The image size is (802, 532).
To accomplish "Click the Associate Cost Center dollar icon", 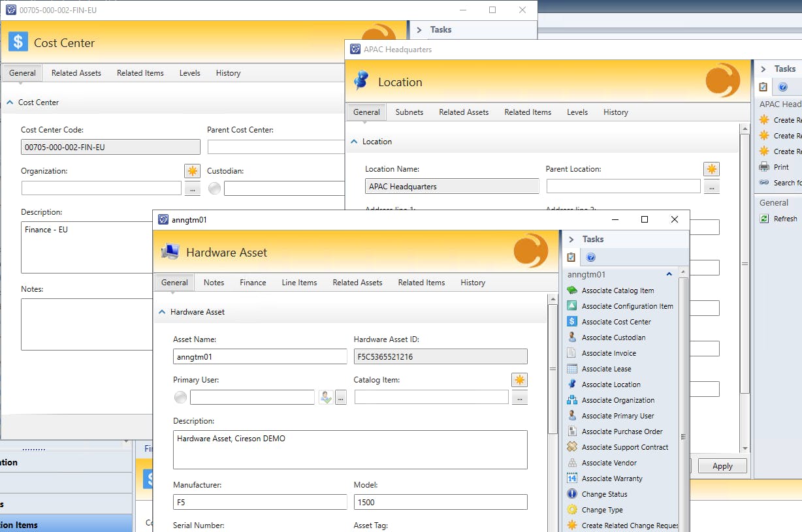I will [572, 322].
